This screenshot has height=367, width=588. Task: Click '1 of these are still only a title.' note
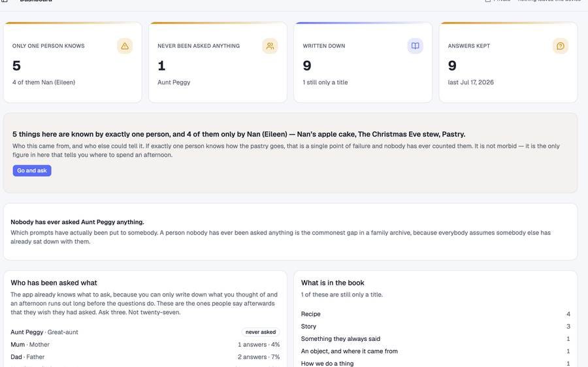click(x=342, y=295)
